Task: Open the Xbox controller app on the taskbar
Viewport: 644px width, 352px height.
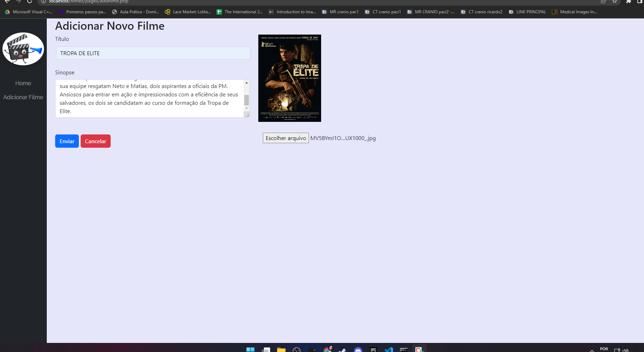Action: coord(312,349)
